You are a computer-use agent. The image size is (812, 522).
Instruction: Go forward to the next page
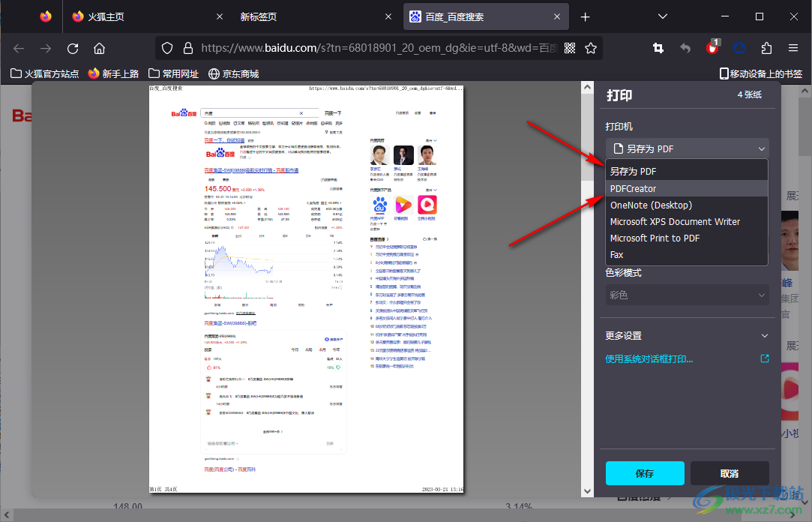coord(46,48)
